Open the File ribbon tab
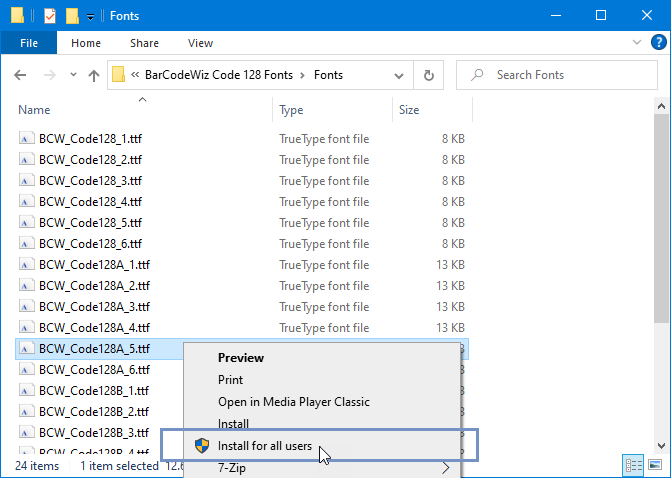671x478 pixels. click(29, 43)
